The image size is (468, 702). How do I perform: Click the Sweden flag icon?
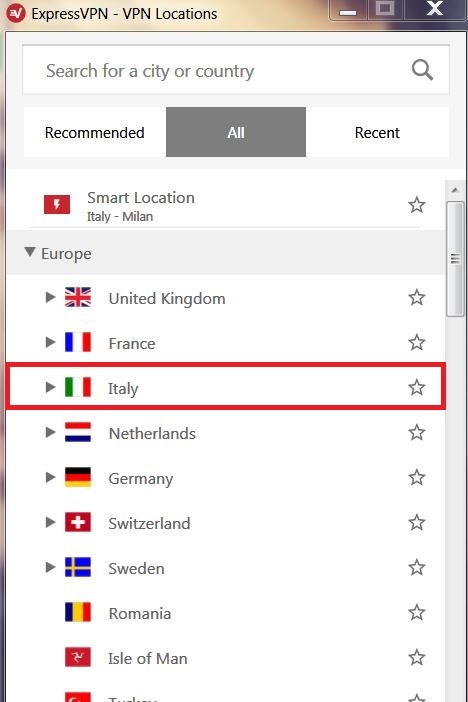click(x=78, y=567)
